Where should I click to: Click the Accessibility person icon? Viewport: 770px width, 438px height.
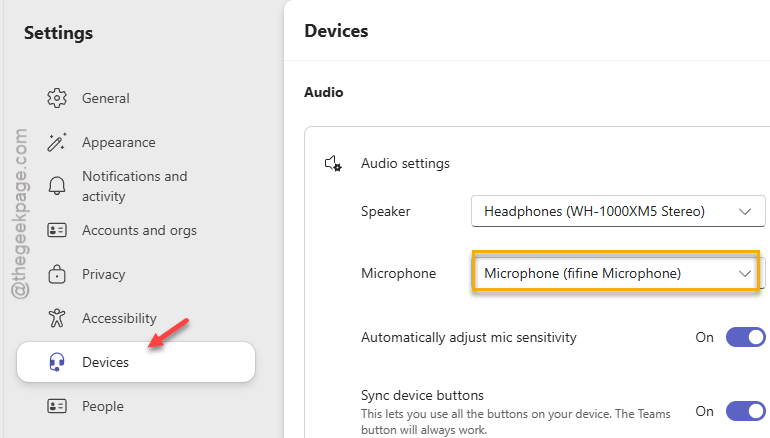pos(57,318)
